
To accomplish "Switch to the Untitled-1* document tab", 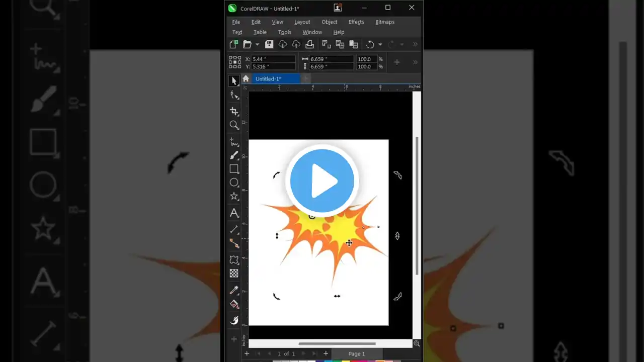I will coord(276,78).
